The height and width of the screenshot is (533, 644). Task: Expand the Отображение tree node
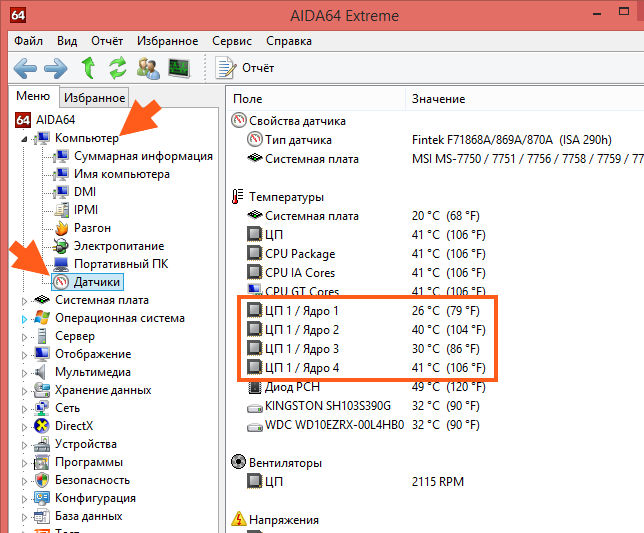pyautogui.click(x=24, y=355)
